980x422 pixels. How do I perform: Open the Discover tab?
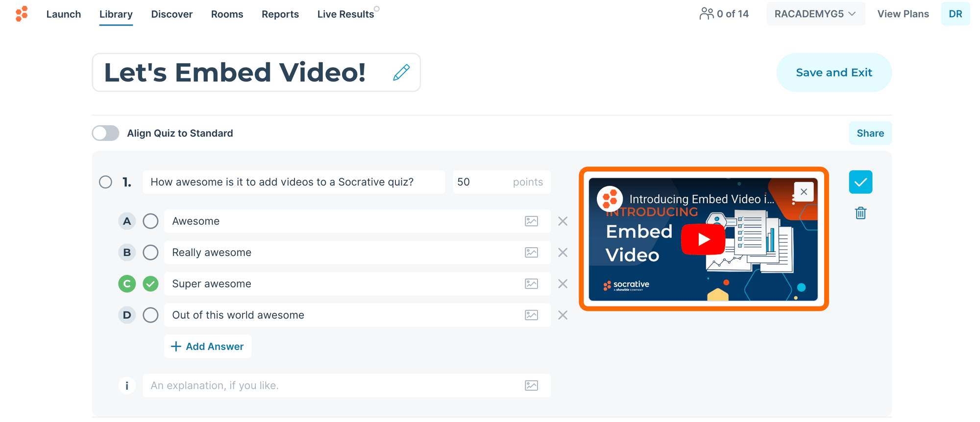click(x=171, y=14)
